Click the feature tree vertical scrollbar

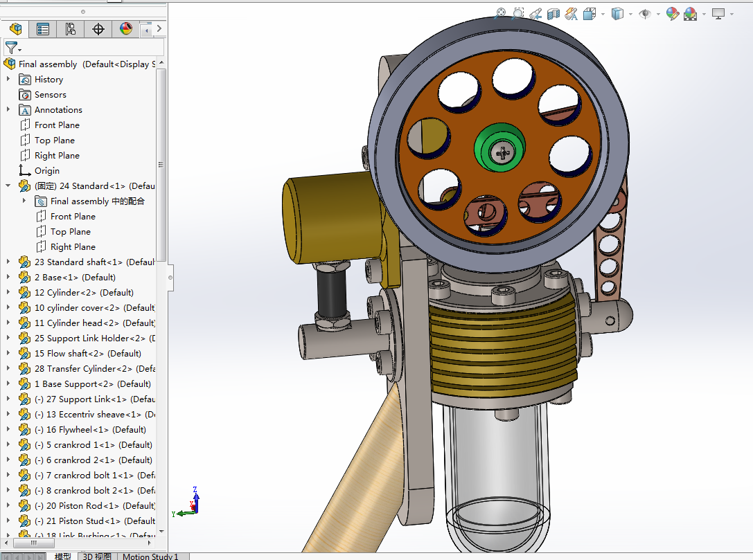tap(161, 165)
